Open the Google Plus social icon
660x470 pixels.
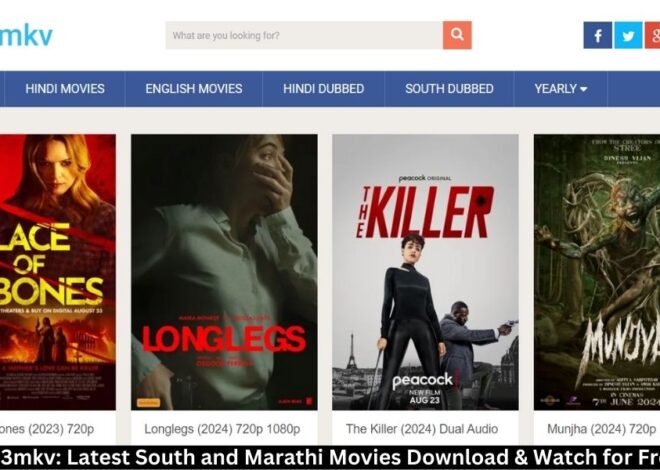point(653,35)
